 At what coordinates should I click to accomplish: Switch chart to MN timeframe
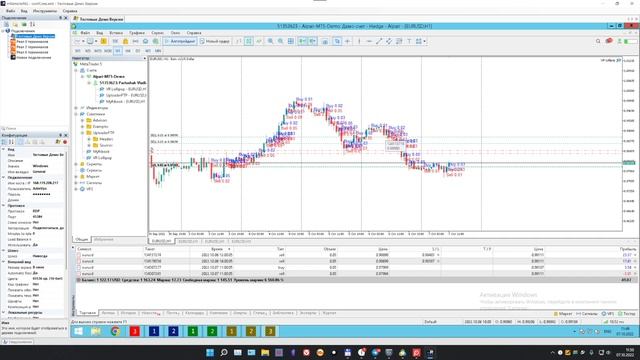click(158, 51)
